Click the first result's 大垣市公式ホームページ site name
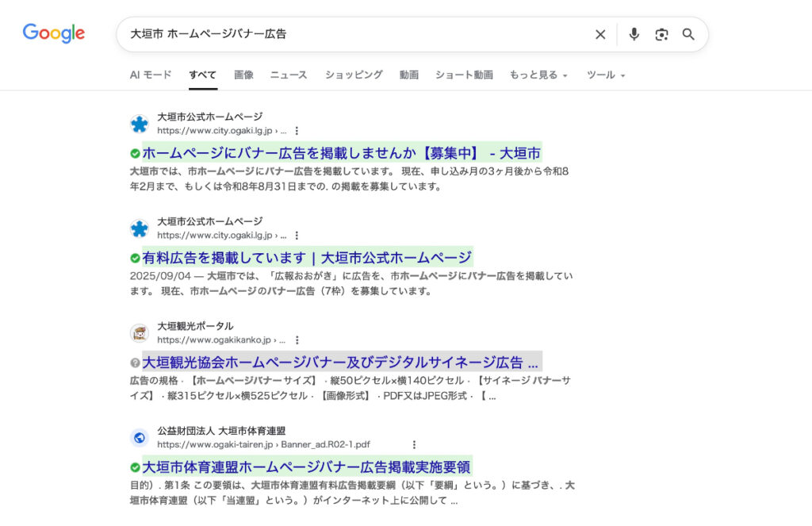Screen dimensions: 812x526 tap(209, 117)
